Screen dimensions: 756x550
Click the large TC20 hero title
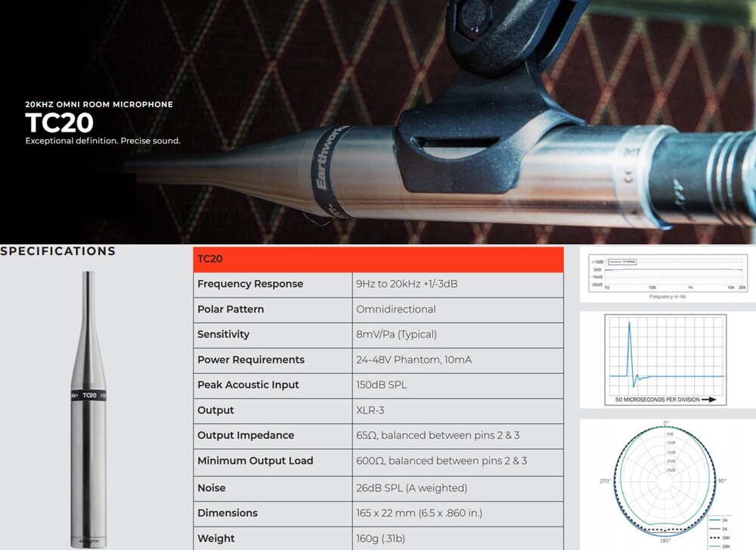59,123
